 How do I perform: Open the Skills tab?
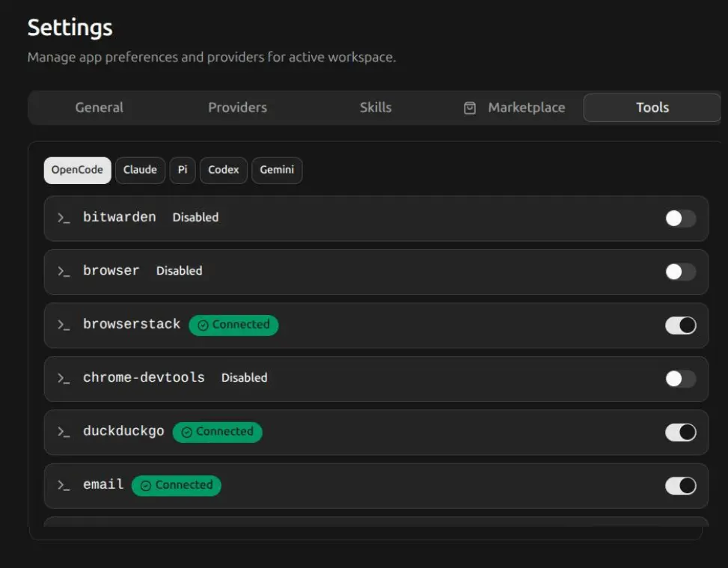[376, 108]
